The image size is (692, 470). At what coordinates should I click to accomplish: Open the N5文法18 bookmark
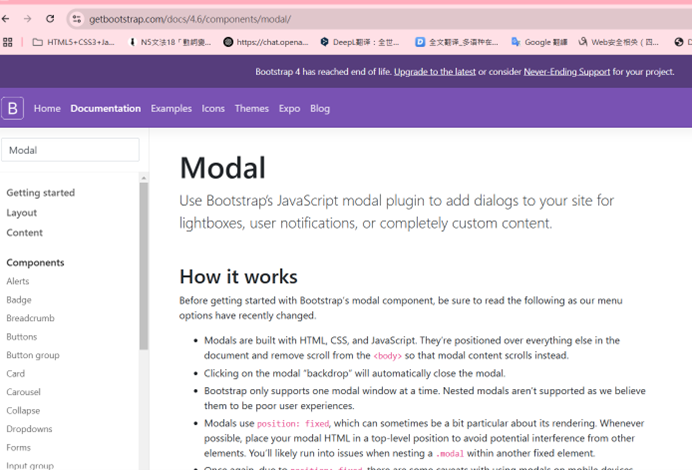(x=170, y=42)
